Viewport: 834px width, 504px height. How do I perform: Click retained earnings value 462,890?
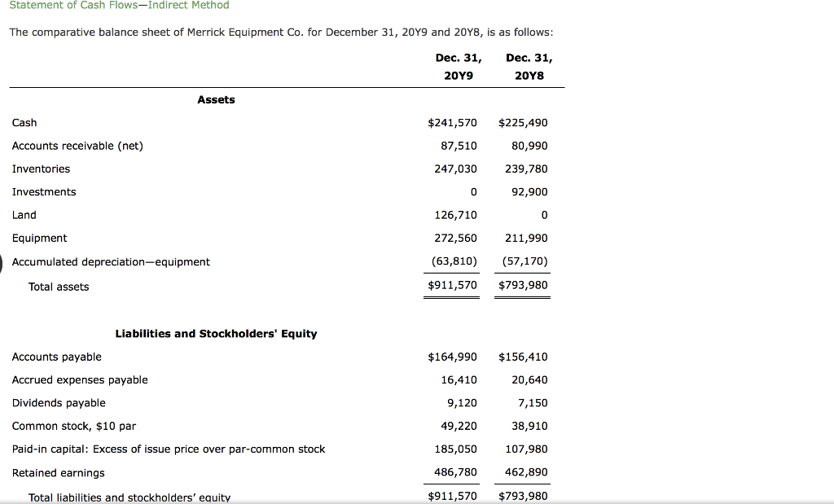pos(526,472)
